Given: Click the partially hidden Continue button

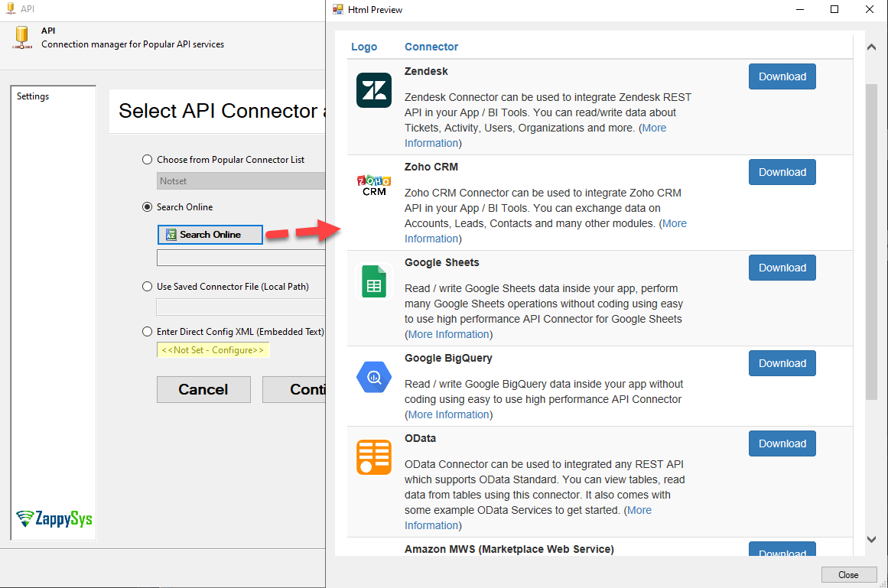Looking at the screenshot, I should click(294, 389).
